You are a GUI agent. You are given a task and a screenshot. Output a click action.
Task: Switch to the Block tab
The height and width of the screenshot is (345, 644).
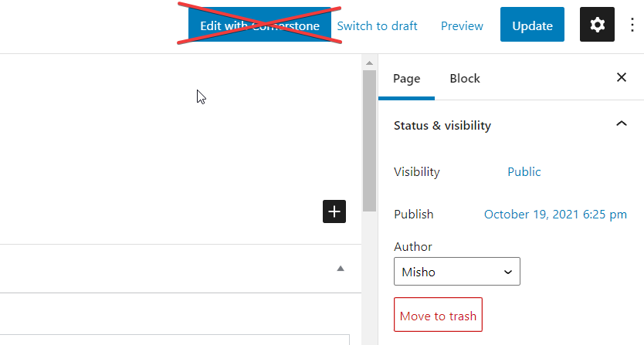(464, 78)
